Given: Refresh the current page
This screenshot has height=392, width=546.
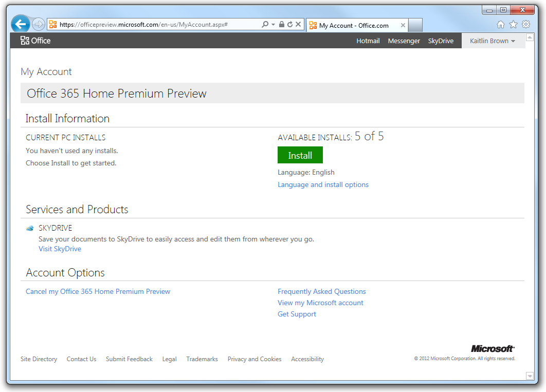Looking at the screenshot, I should [x=290, y=24].
